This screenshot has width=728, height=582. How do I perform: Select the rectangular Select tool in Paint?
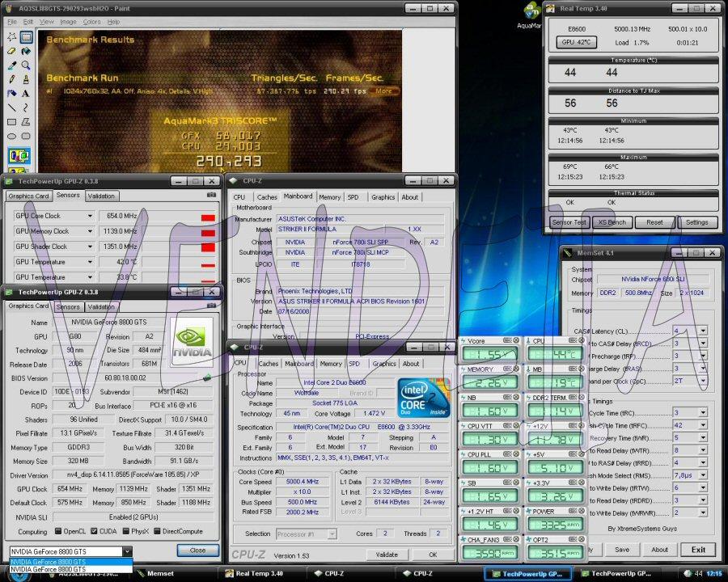click(26, 36)
